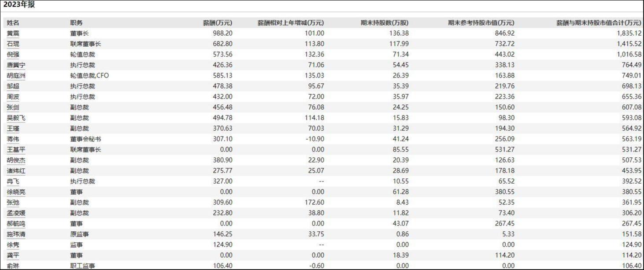
Task: Open the 周波 name link
Action: pos(13,97)
